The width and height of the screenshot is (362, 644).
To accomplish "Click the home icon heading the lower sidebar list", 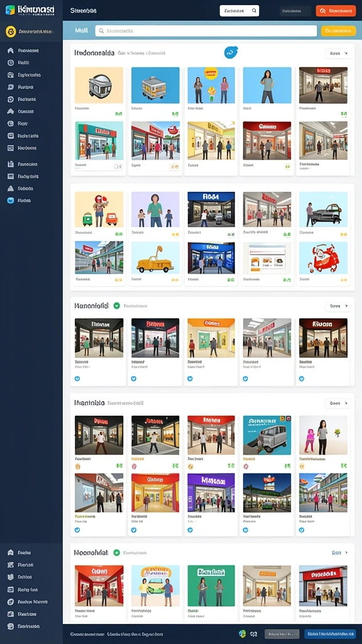I will click(11, 552).
